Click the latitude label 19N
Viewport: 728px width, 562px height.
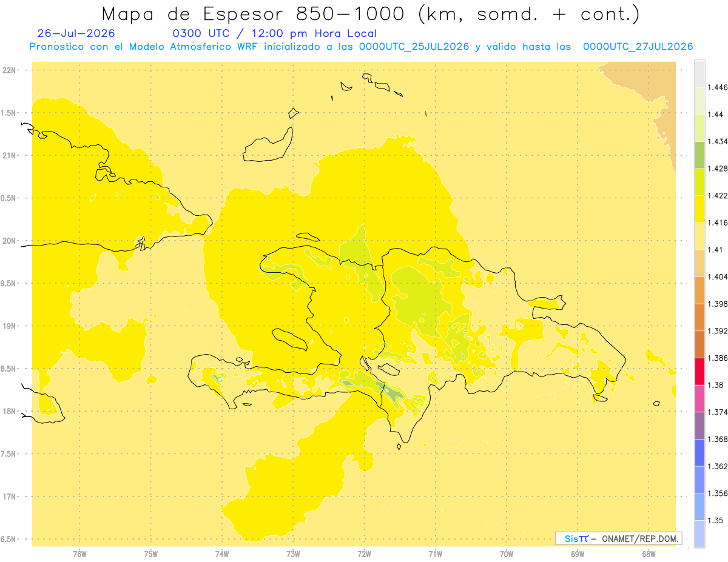[x=10, y=326]
